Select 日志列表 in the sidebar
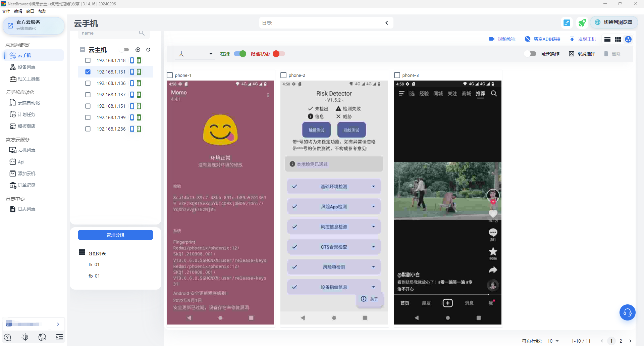This screenshot has height=346, width=644. tap(27, 209)
